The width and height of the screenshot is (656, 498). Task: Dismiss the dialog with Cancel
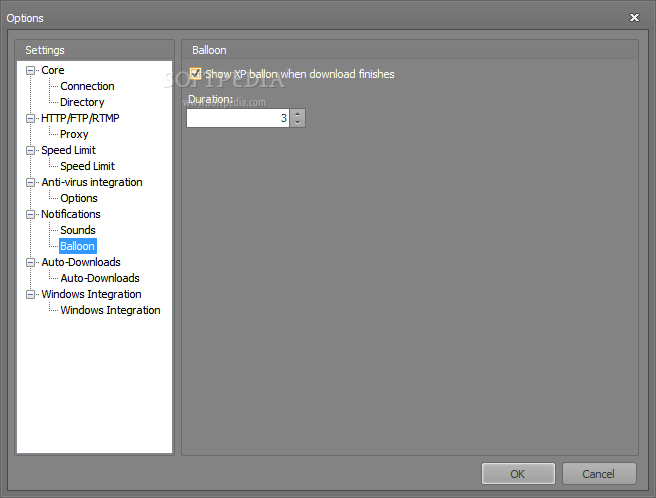599,474
